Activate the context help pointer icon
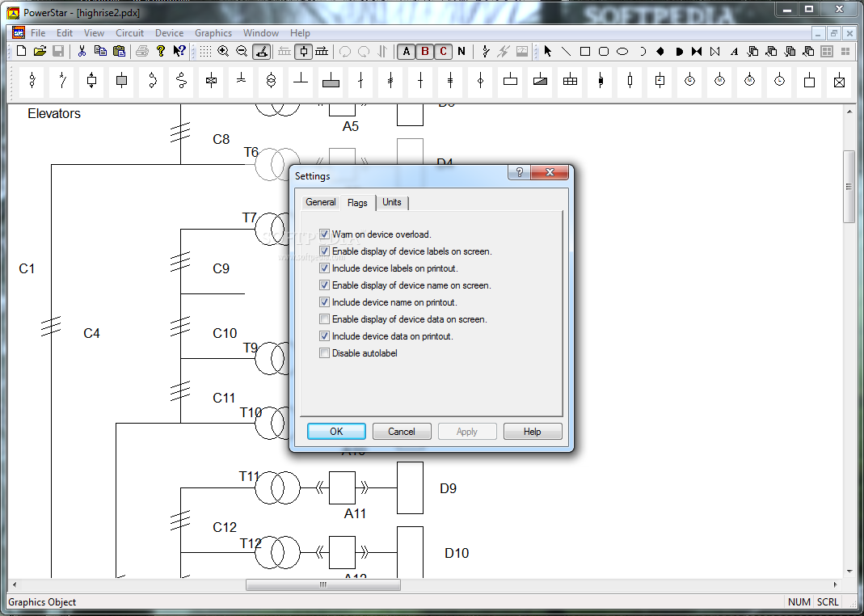 pos(179,51)
